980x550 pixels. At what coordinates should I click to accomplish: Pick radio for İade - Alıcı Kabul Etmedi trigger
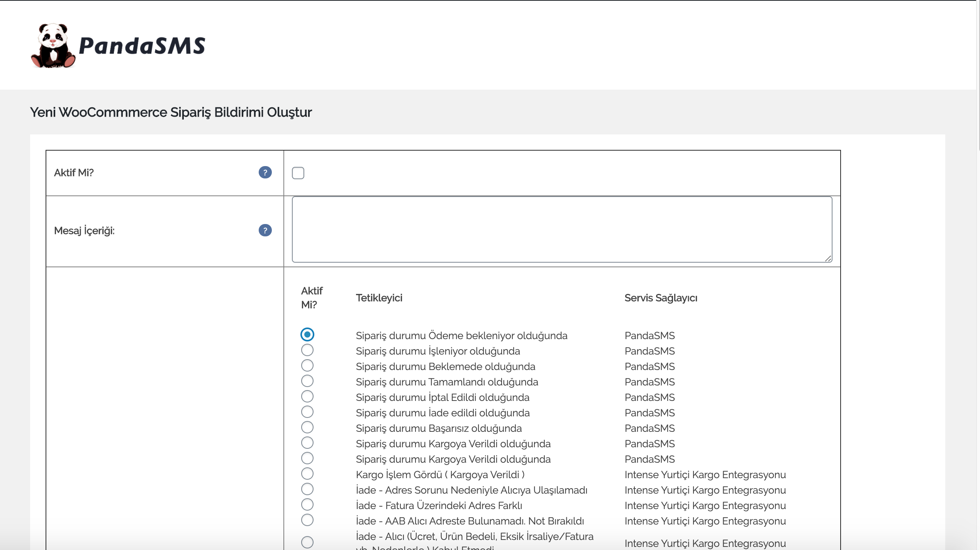point(307,542)
